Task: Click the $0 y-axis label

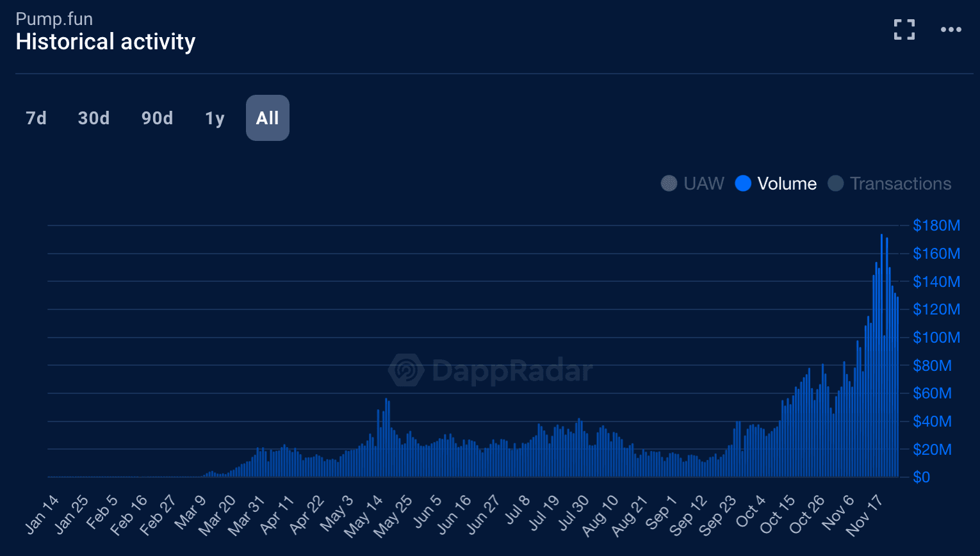Action: (x=921, y=477)
